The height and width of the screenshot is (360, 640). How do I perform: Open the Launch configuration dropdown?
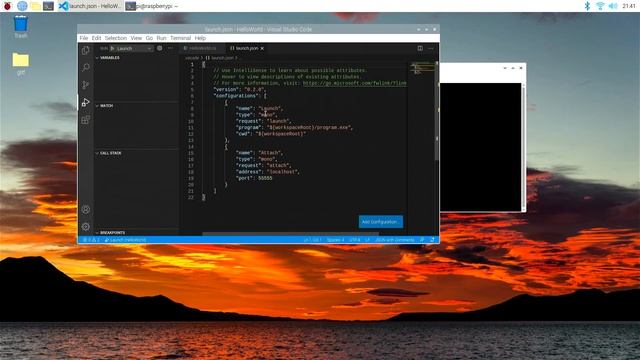click(x=134, y=49)
